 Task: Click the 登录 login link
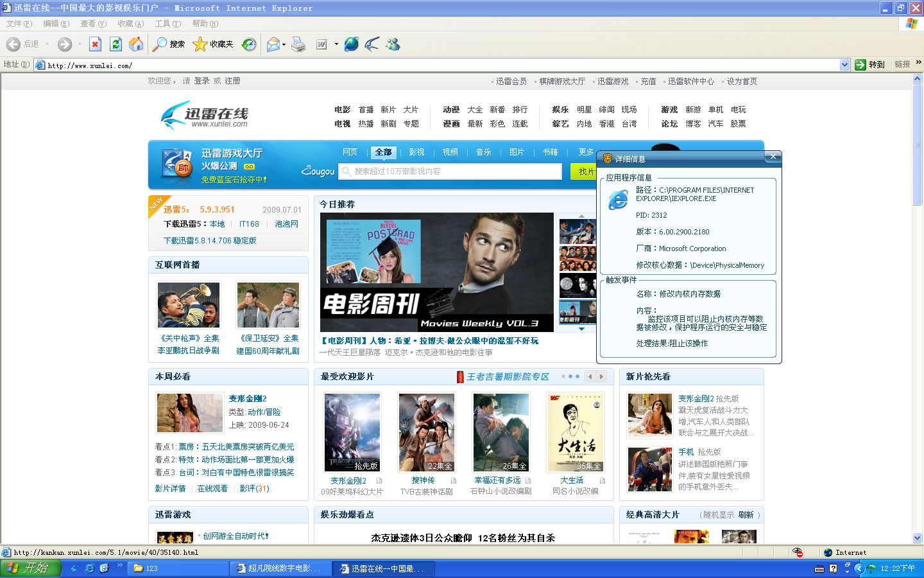coord(201,81)
